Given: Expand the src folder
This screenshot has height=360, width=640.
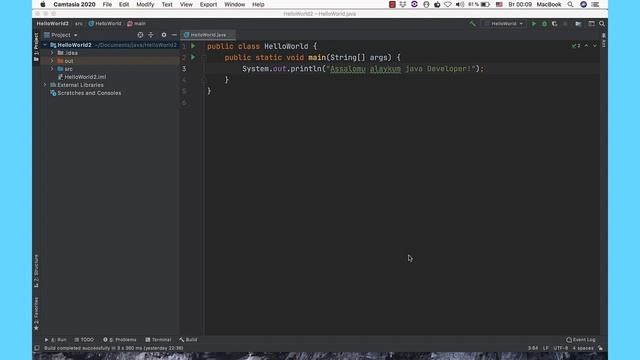Looking at the screenshot, I should (x=52, y=69).
